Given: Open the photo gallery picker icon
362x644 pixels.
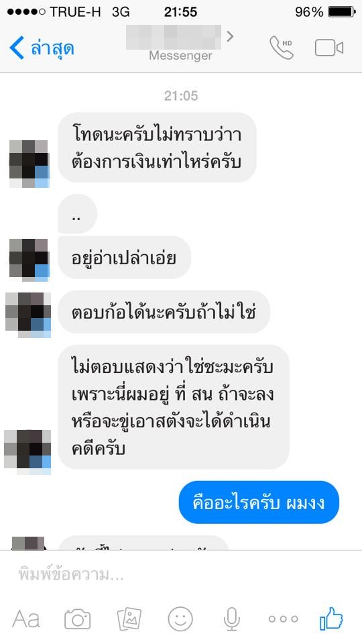Looking at the screenshot, I should click(129, 619).
